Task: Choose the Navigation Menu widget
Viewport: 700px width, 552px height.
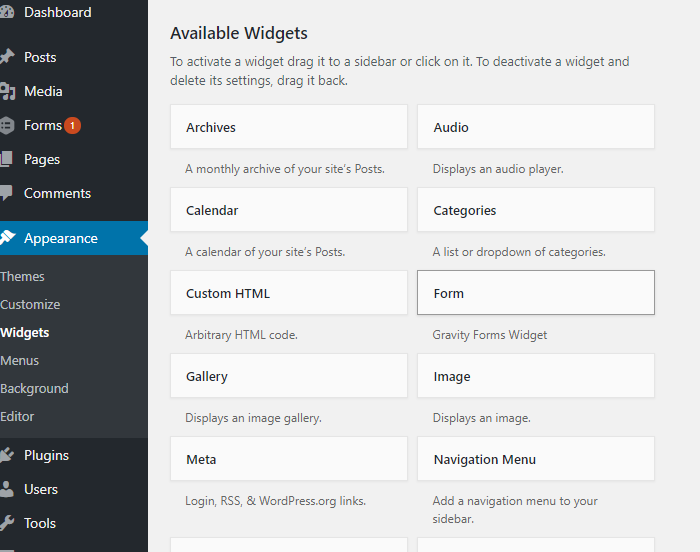Action: coord(536,460)
